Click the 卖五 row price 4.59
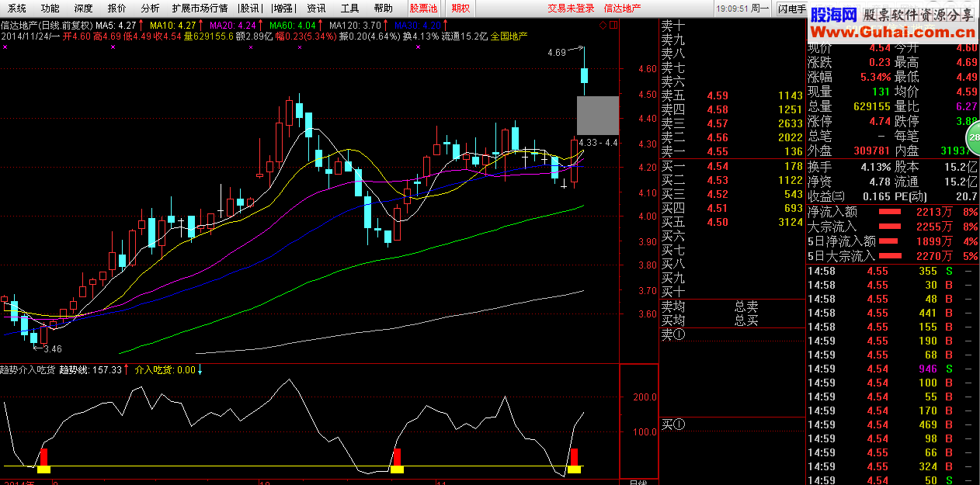980x485 pixels. (718, 95)
